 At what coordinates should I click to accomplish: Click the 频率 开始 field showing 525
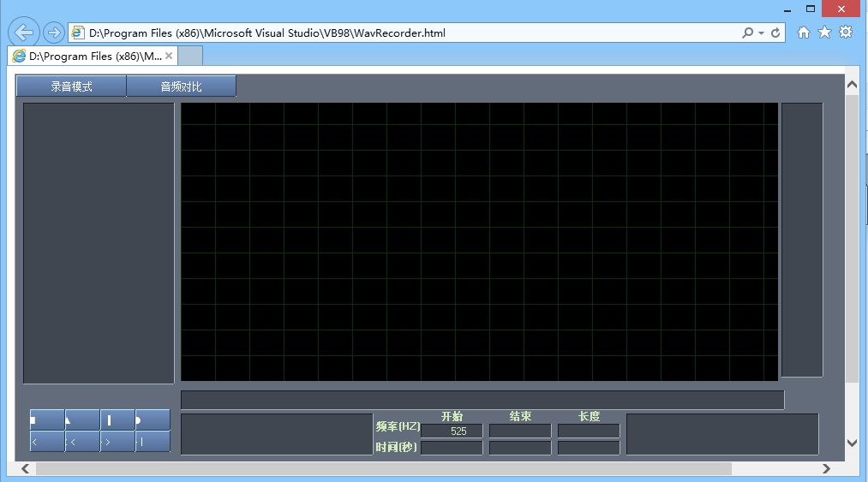[x=452, y=431]
